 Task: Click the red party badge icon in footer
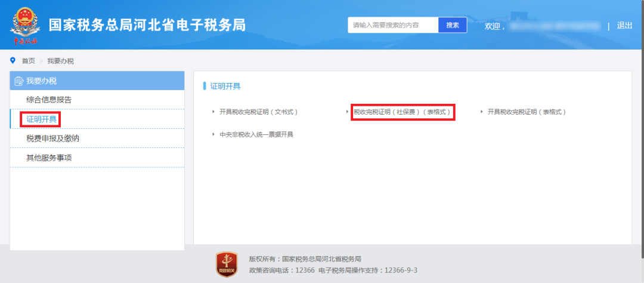tap(227, 264)
